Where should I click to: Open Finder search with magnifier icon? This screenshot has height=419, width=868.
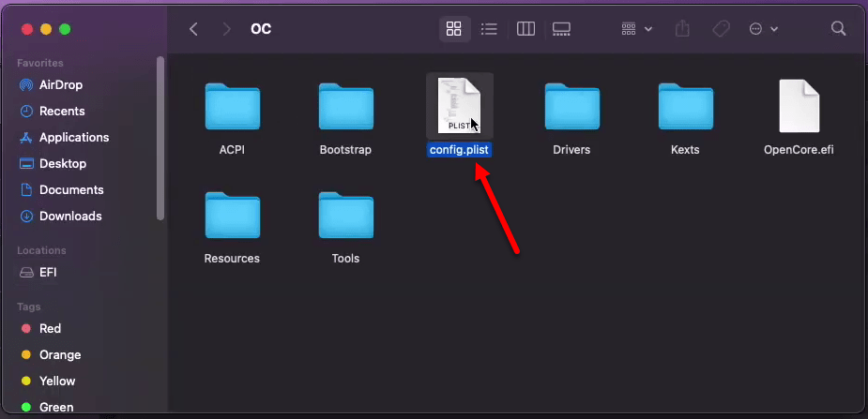[839, 29]
